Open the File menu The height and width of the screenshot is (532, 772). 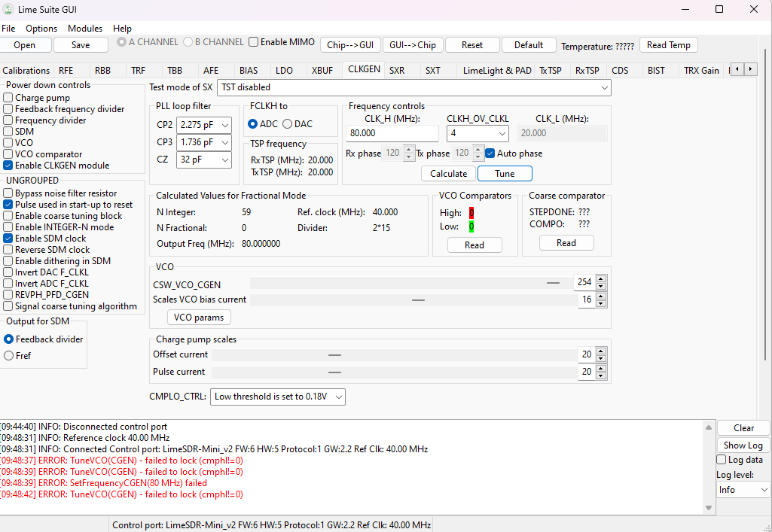pyautogui.click(x=8, y=29)
